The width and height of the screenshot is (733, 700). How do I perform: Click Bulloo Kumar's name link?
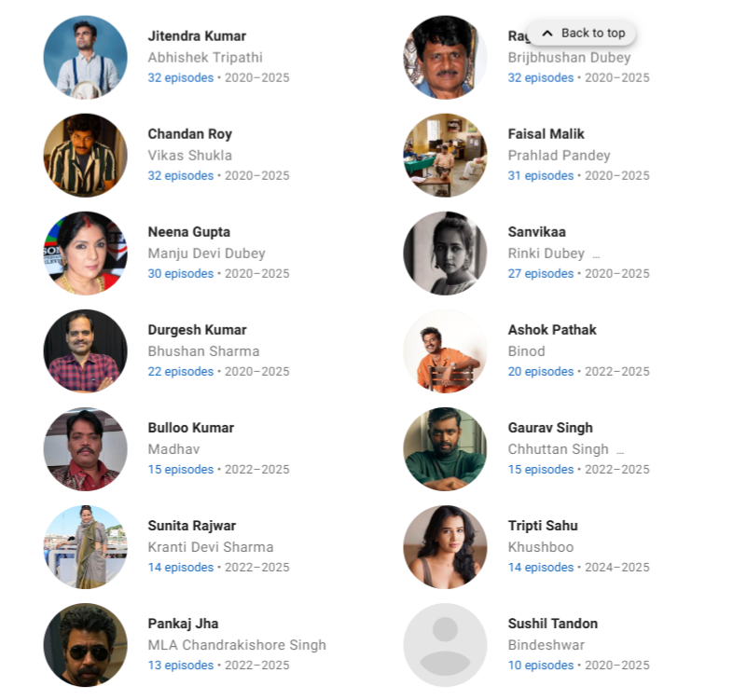click(191, 428)
